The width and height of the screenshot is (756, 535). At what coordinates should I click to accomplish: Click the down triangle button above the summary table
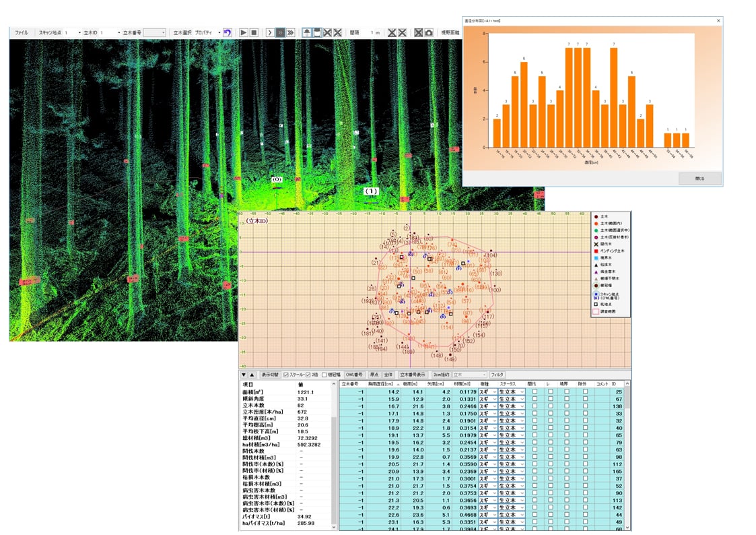pos(244,375)
